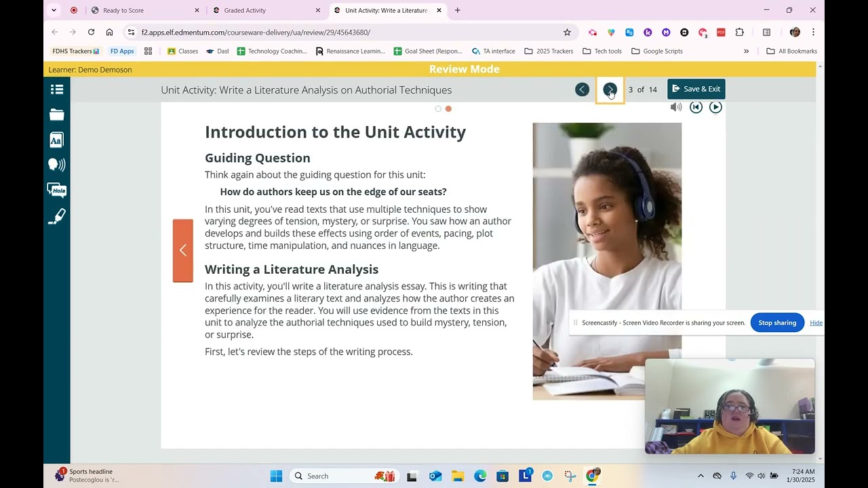Open the purple M extension
Viewport: 868px width, 488px height.
coord(666,32)
